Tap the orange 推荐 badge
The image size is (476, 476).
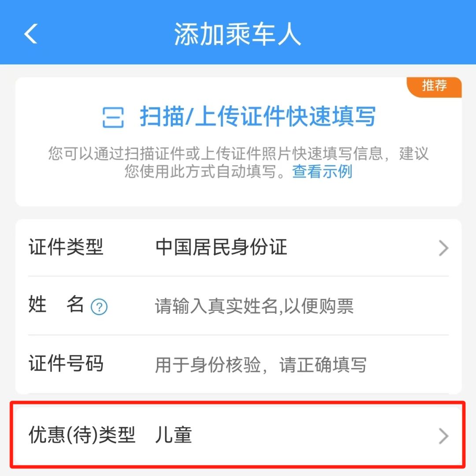(434, 87)
